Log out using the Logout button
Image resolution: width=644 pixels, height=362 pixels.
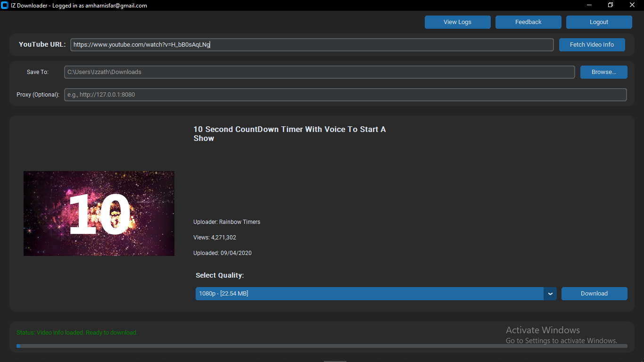(x=599, y=22)
